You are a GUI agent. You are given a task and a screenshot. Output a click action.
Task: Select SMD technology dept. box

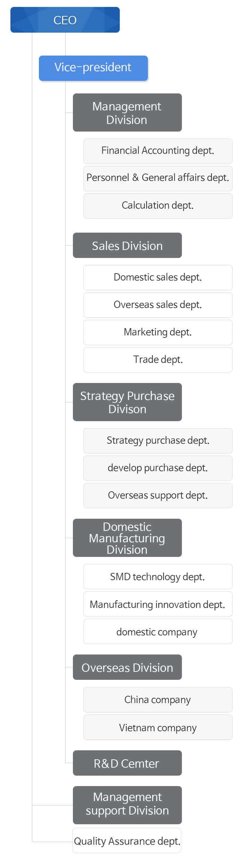pyautogui.click(x=158, y=577)
